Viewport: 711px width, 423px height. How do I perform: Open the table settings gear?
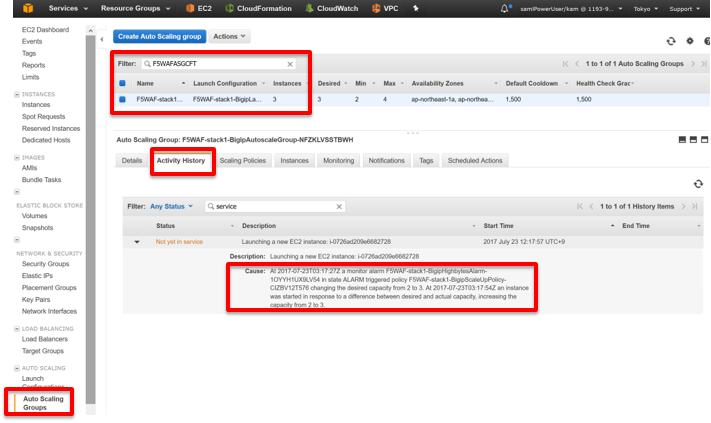[x=690, y=41]
